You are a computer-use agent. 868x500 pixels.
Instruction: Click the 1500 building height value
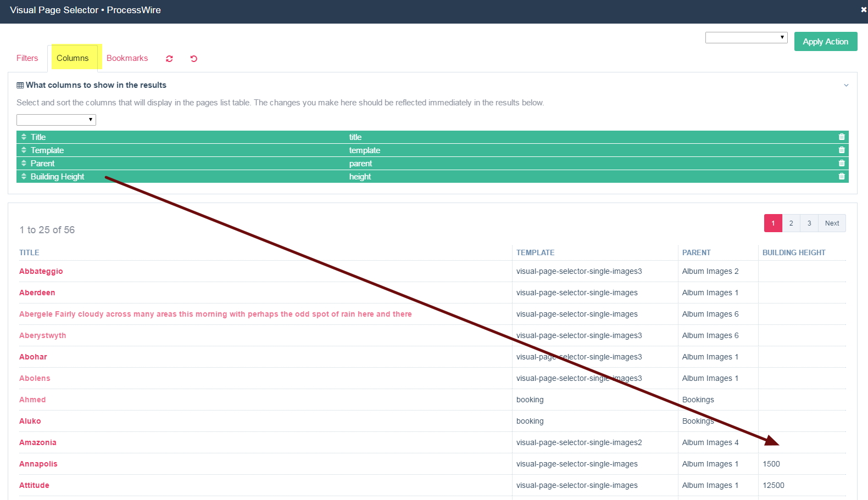tap(771, 464)
